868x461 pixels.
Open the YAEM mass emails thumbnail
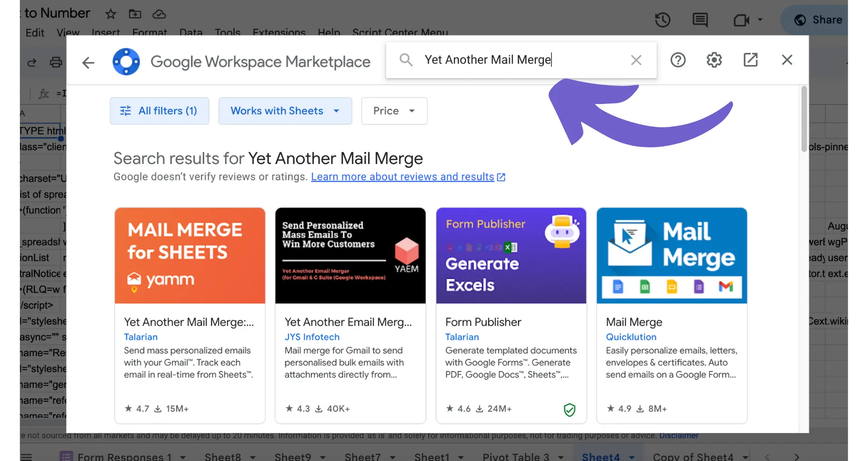coord(350,255)
